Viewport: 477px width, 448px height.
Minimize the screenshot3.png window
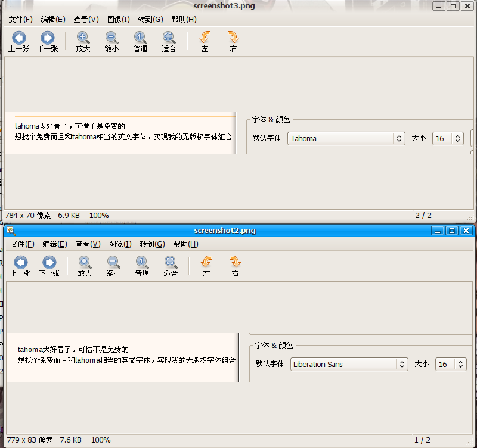439,6
